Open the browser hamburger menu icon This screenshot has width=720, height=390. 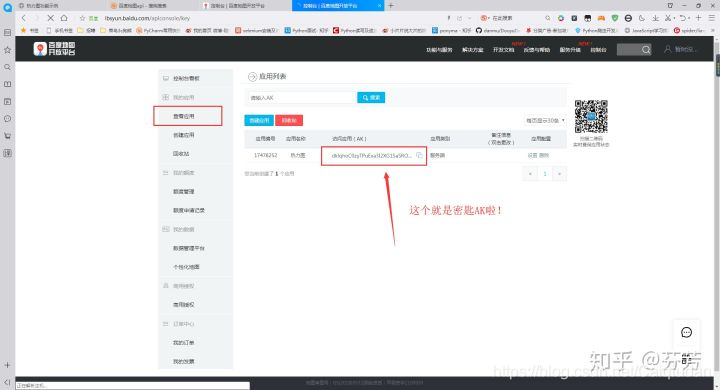click(x=711, y=18)
